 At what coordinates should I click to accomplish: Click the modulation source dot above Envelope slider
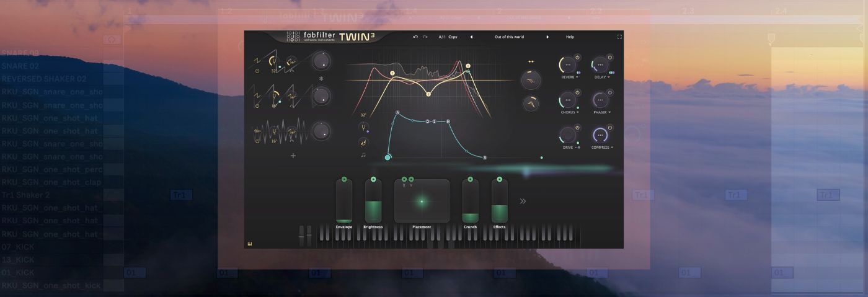coord(344,179)
